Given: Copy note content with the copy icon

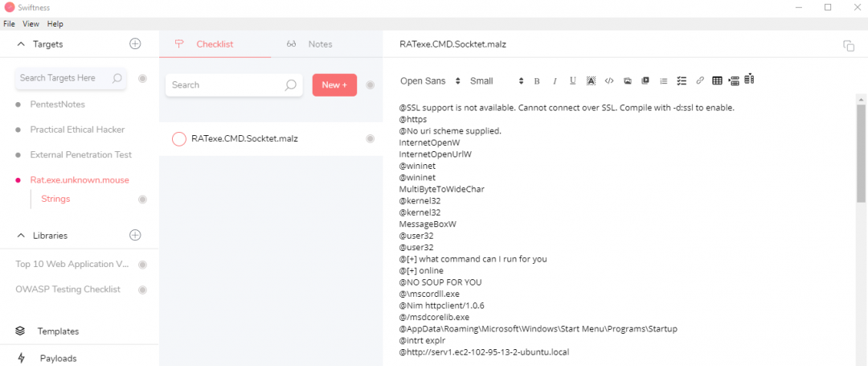Looking at the screenshot, I should point(849,45).
